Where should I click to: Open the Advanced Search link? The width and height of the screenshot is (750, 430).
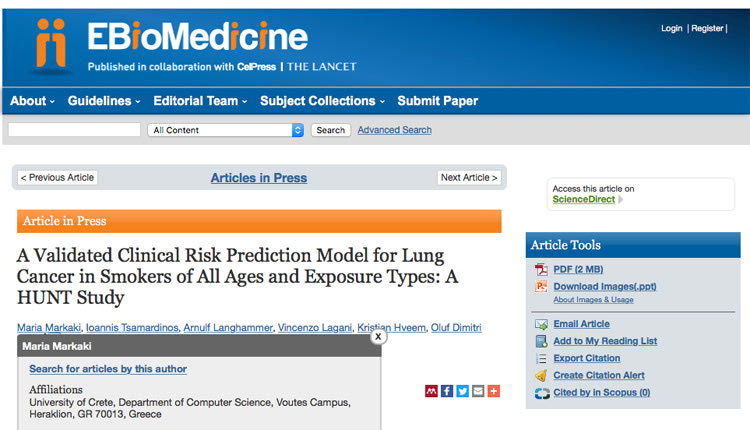tap(394, 130)
